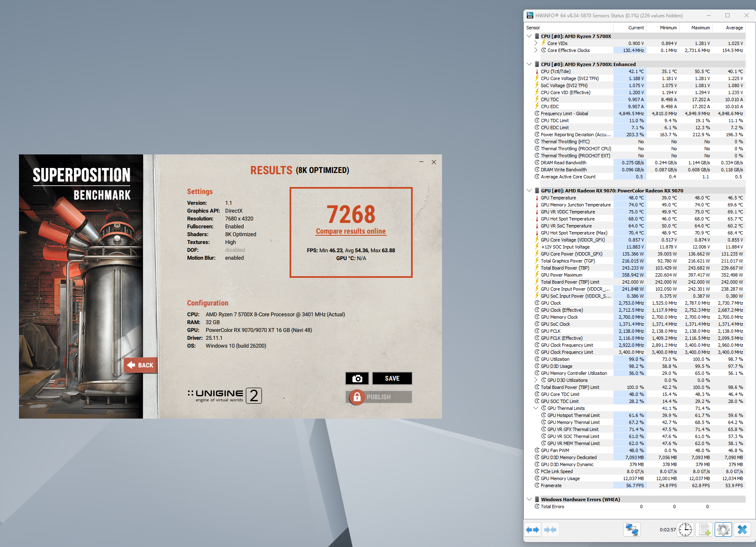This screenshot has width=756, height=547.
Task: Select the Frequency Limit - Global row
Action: 639,114
